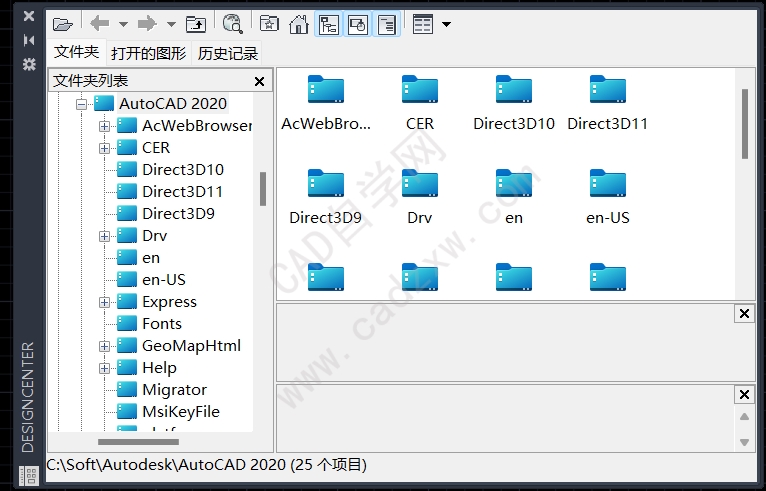Viewport: 766px width, 491px height.
Task: Click the folder tree horizontal scrollbar
Action: pos(138,442)
